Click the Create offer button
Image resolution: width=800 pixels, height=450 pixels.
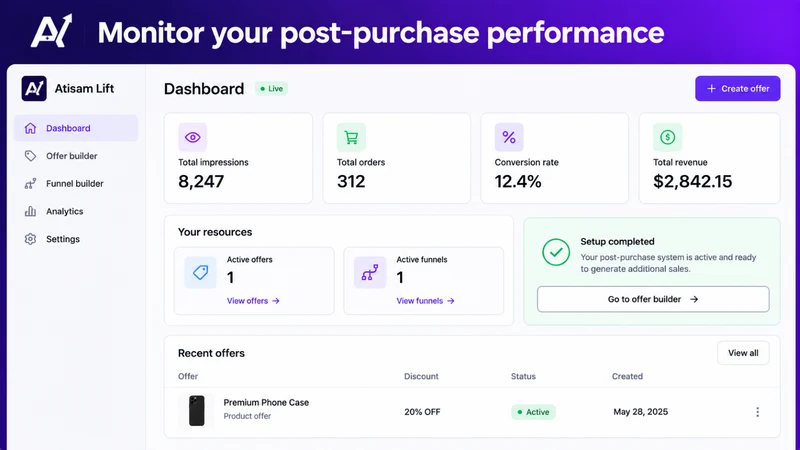pyautogui.click(x=737, y=89)
